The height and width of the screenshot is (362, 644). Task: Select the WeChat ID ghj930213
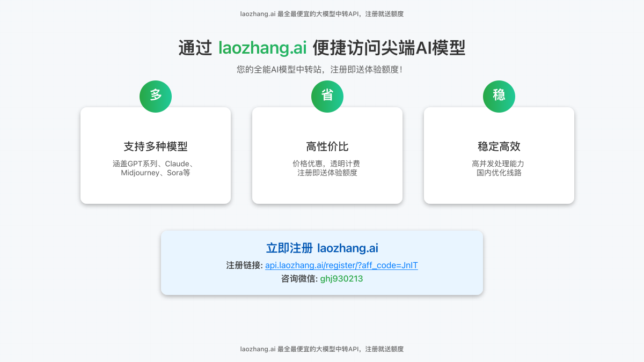pos(341,279)
